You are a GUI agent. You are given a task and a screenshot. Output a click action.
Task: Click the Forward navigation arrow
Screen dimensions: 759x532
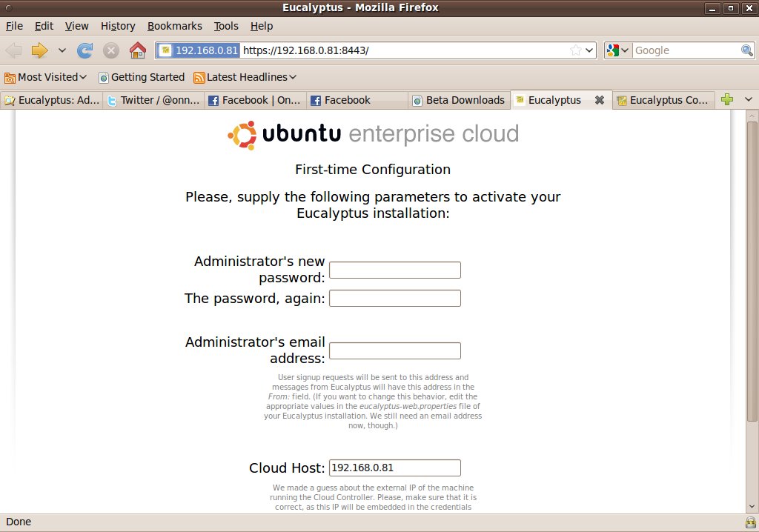39,50
